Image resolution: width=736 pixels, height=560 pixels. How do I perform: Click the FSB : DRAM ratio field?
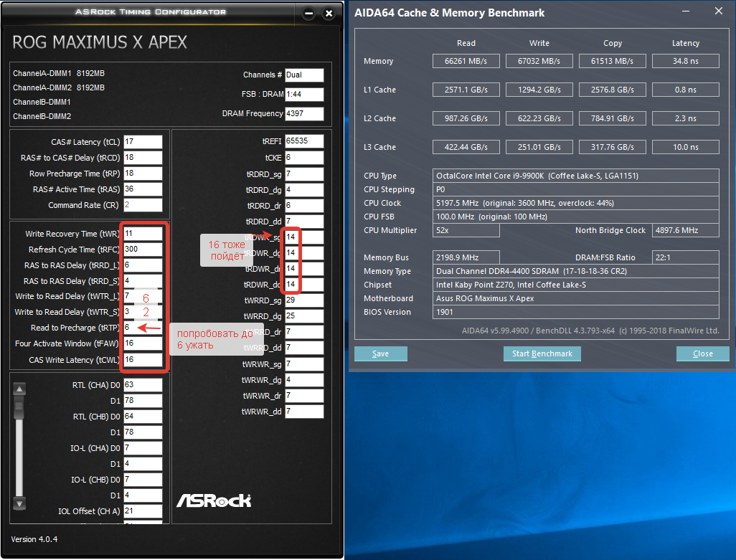[304, 94]
